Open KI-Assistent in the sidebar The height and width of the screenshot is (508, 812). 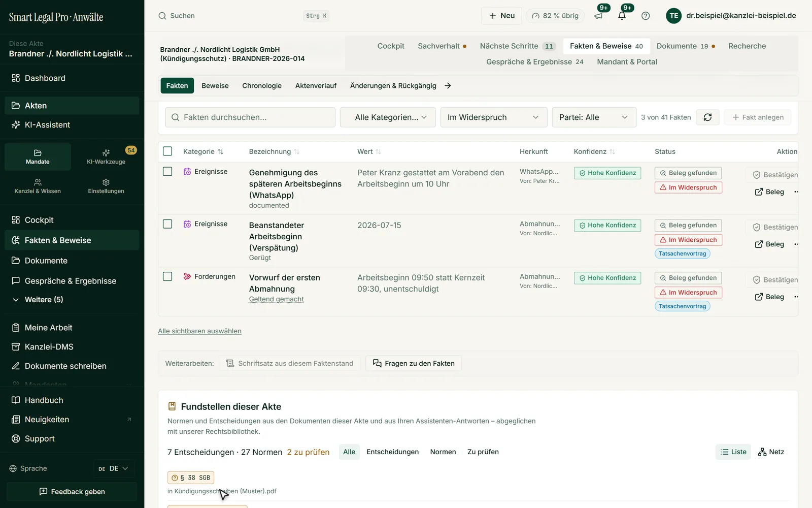72,125
